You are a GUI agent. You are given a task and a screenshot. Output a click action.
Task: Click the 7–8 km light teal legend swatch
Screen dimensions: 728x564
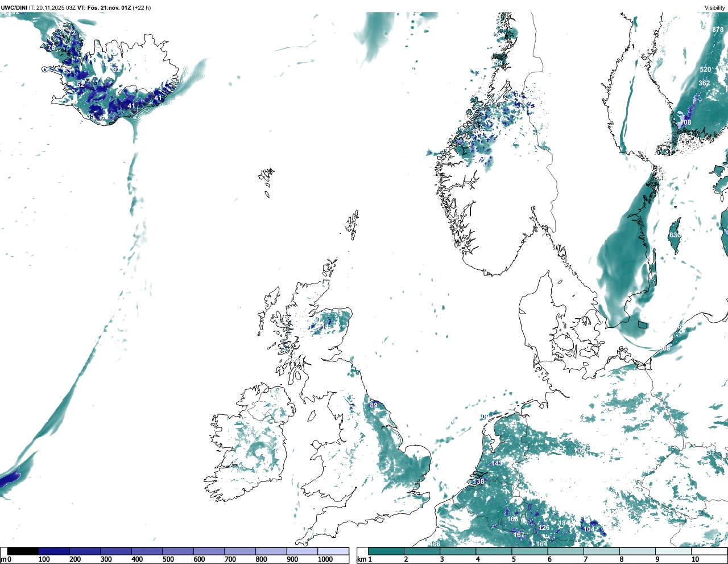(x=601, y=551)
